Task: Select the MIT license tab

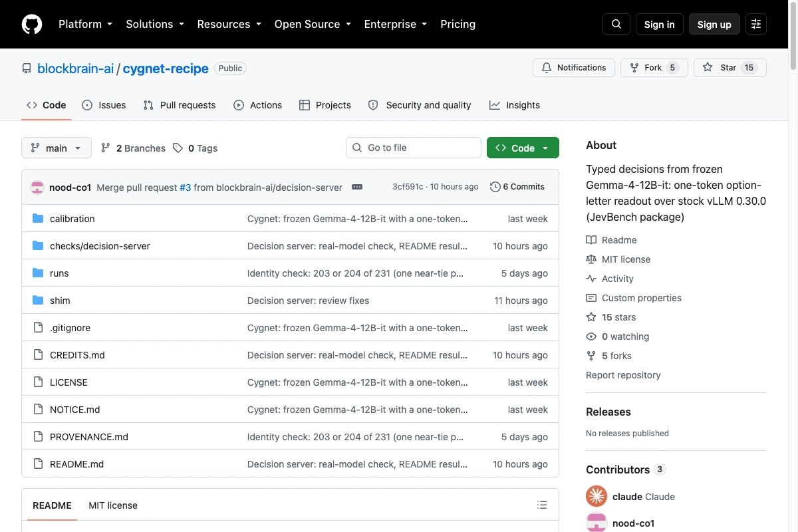Action: point(113,505)
